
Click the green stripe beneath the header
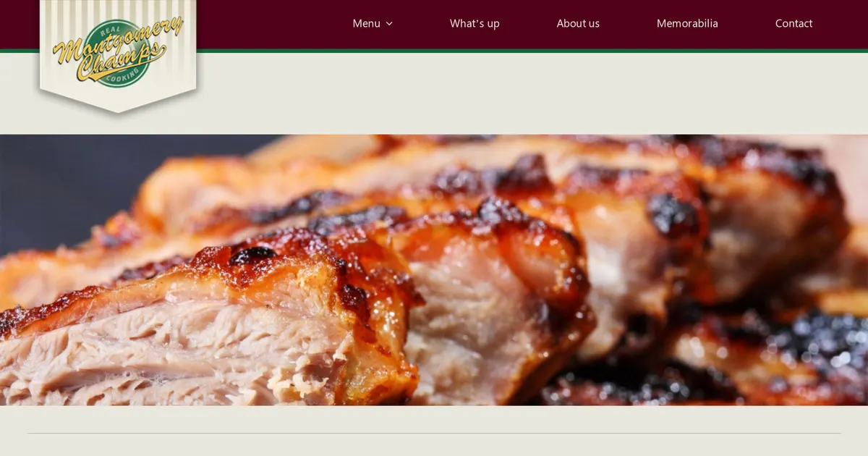click(532, 51)
